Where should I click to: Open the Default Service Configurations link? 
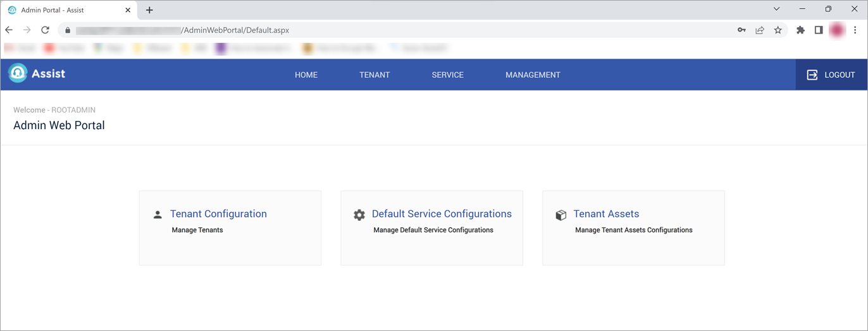(x=442, y=214)
